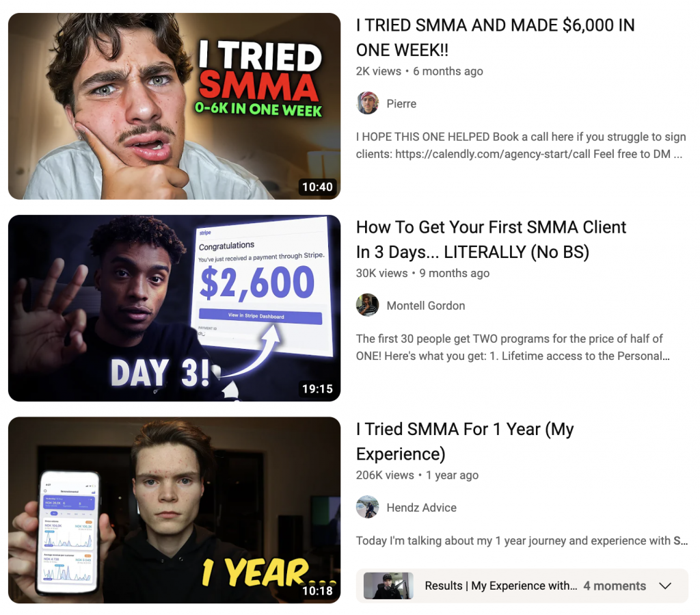The image size is (700, 615).
Task: Open title 'How To Get Your First SMMA Client'
Action: click(x=491, y=239)
